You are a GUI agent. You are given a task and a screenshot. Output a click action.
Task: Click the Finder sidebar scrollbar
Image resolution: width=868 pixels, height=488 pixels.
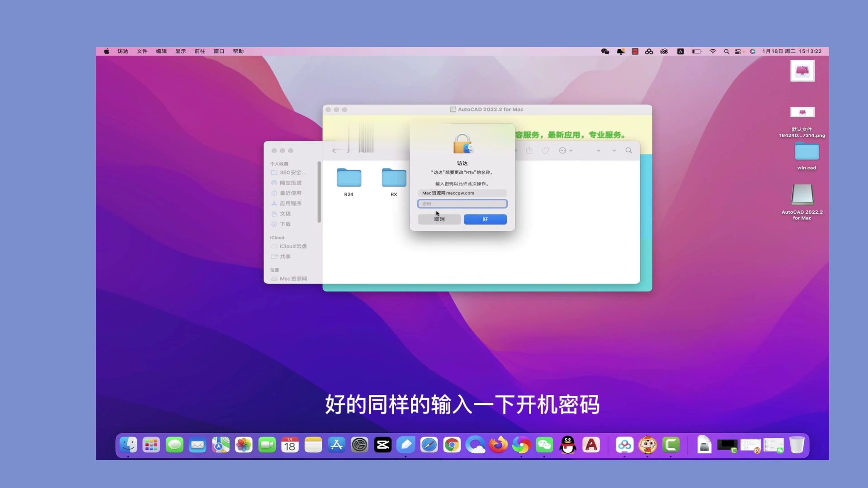pos(319,192)
